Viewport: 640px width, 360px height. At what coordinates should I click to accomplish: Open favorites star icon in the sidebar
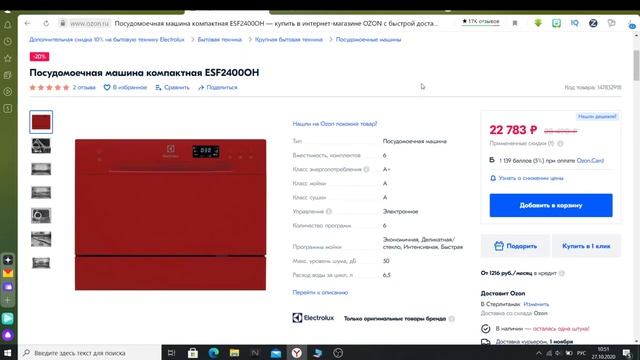tap(8, 58)
